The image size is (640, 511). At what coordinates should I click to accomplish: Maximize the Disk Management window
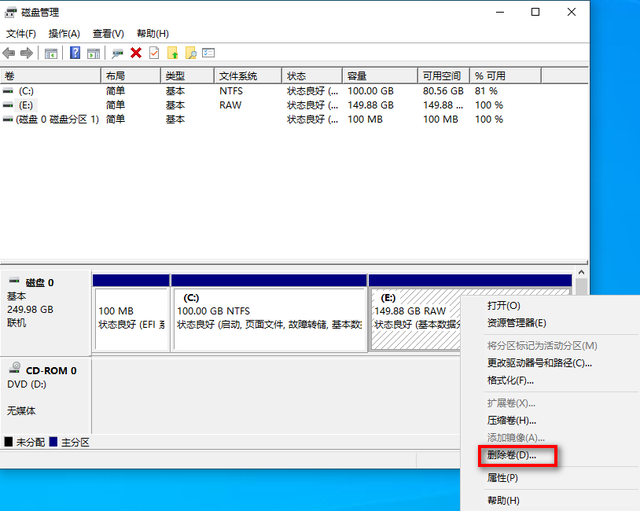(x=535, y=12)
